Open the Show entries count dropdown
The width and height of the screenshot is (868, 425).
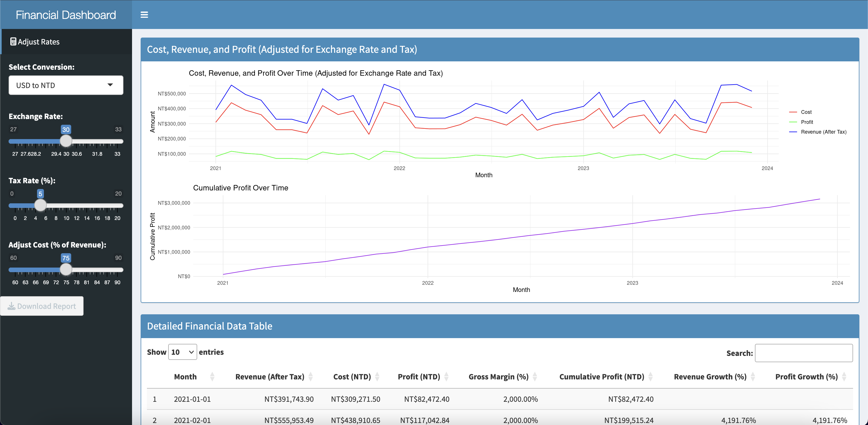pyautogui.click(x=182, y=352)
